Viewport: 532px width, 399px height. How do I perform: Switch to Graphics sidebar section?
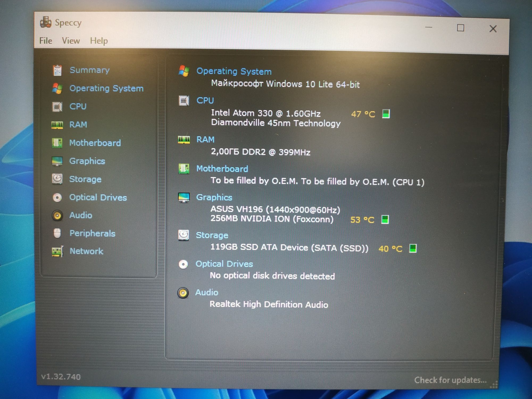point(87,161)
